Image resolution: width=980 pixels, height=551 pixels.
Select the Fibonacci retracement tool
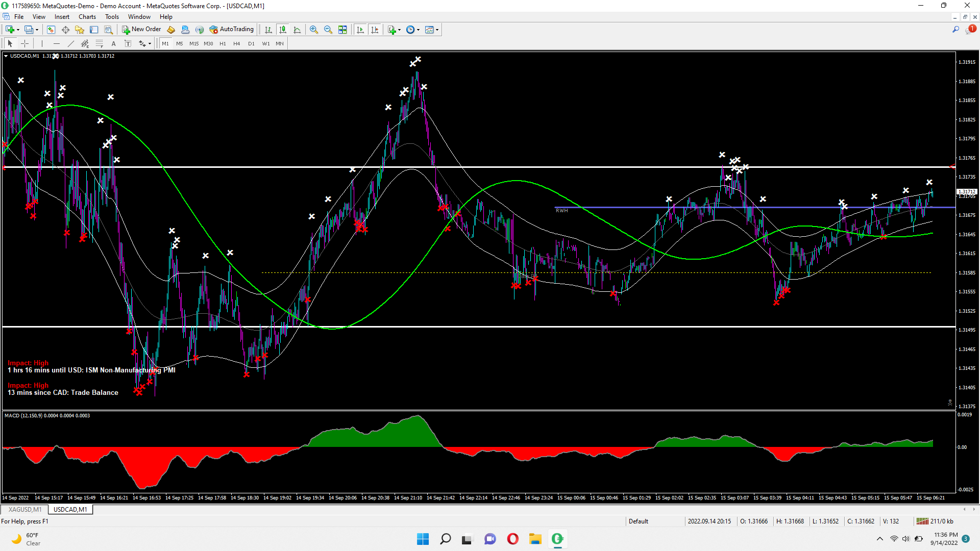pos(100,44)
